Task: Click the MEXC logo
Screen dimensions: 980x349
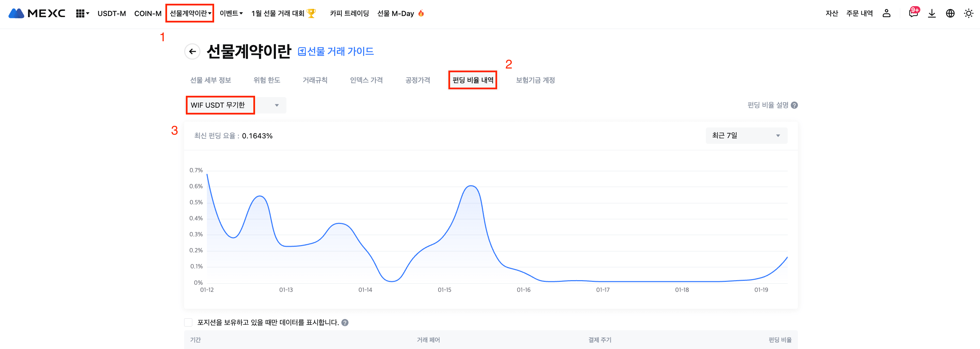Action: [x=36, y=13]
